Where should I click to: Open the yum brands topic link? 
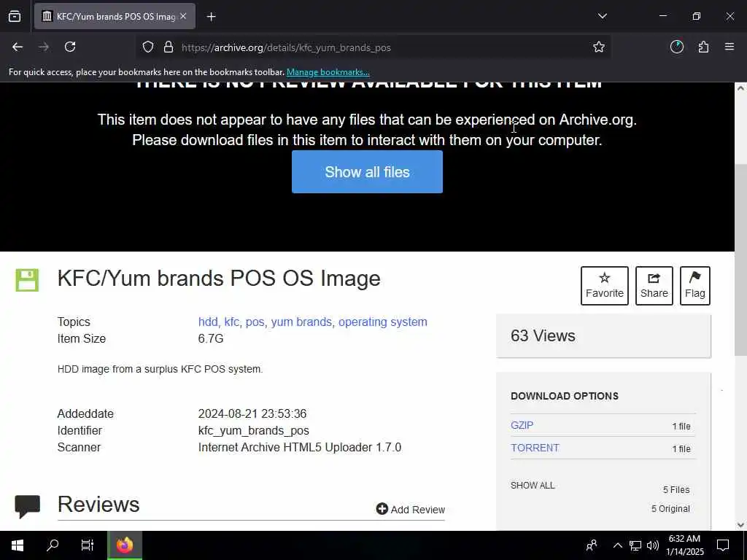301,322
